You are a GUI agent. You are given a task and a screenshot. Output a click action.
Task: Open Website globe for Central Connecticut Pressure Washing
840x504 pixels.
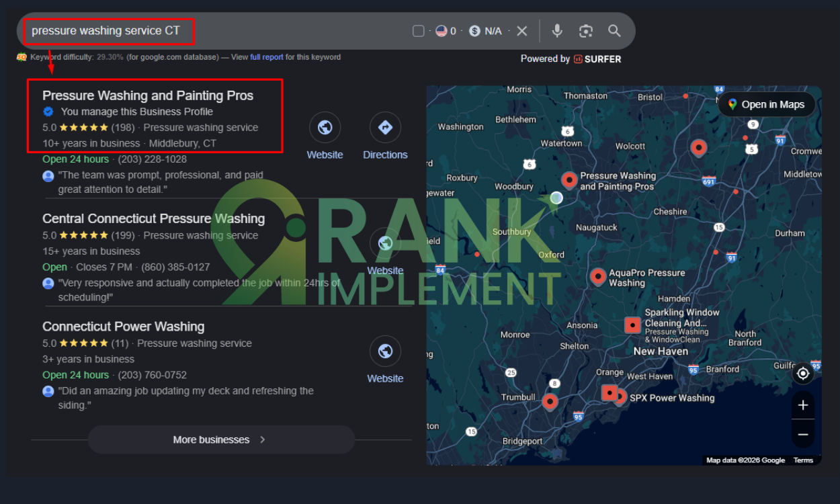pos(385,243)
